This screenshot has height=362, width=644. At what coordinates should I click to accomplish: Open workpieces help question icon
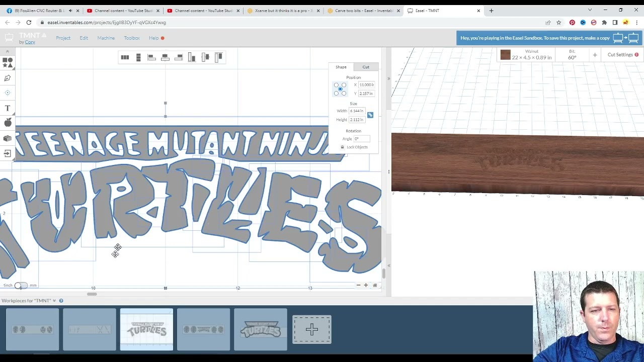click(61, 301)
